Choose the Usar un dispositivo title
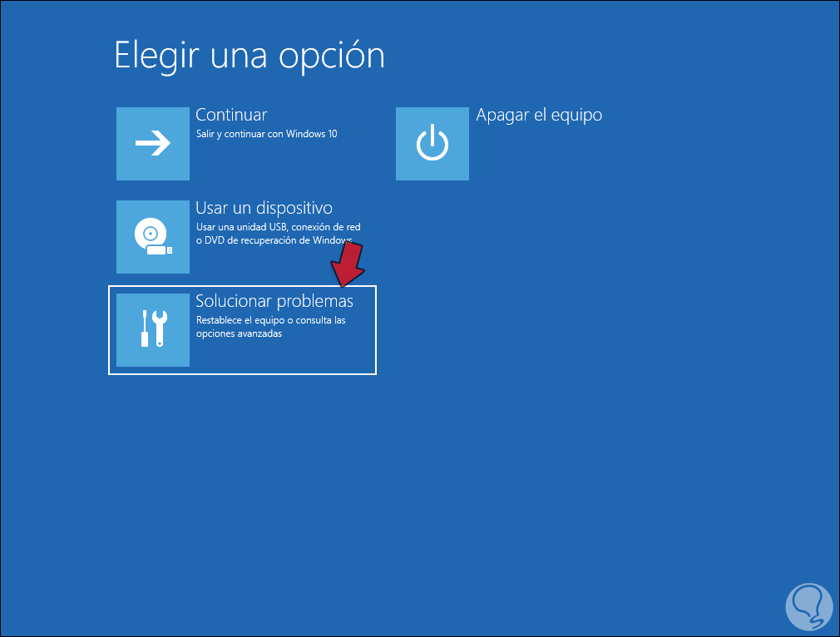The width and height of the screenshot is (840, 637). pos(264,208)
